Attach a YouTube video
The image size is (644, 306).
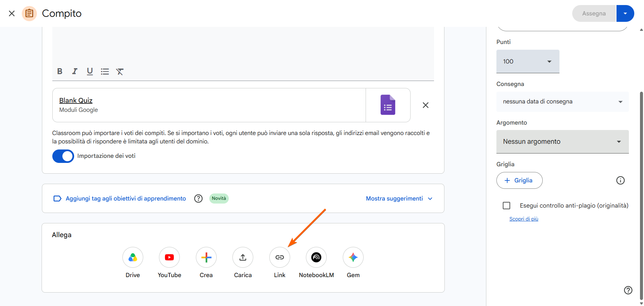(x=169, y=257)
